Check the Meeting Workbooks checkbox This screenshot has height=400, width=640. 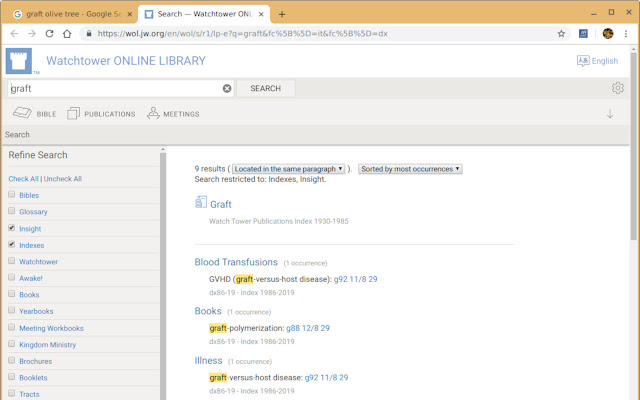coord(11,327)
